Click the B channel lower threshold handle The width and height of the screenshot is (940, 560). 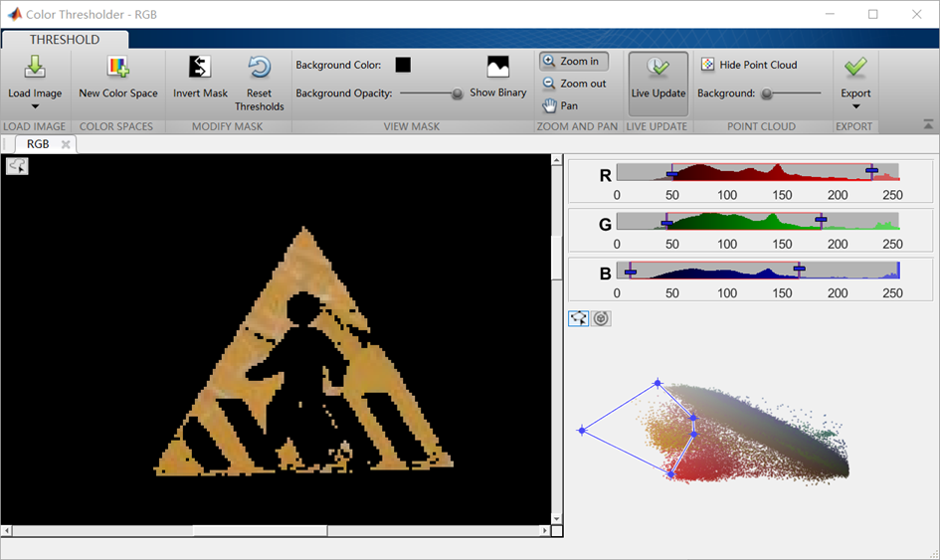click(x=630, y=273)
